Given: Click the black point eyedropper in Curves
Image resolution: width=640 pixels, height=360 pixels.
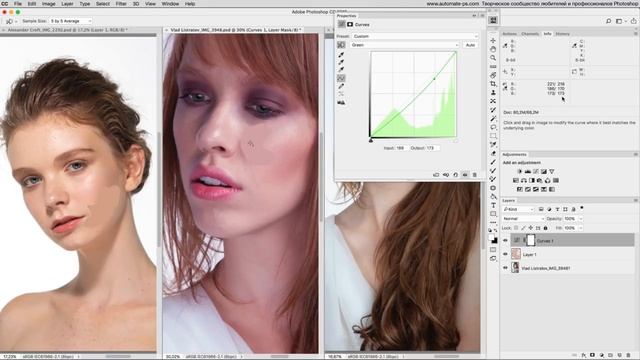Looking at the screenshot, I should [341, 54].
